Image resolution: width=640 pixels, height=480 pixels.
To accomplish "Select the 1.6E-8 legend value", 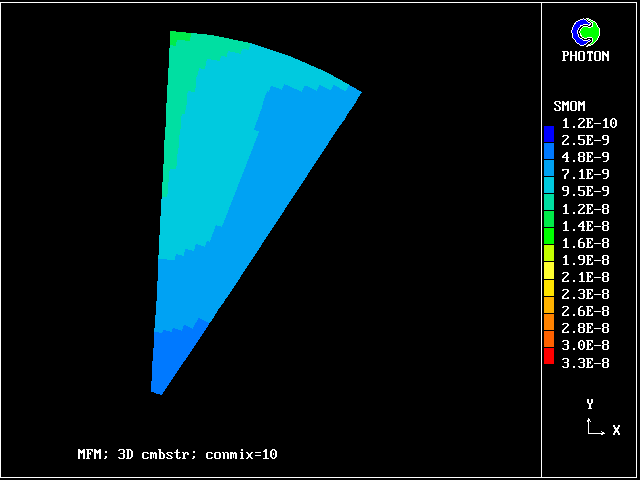I will 585,243.
